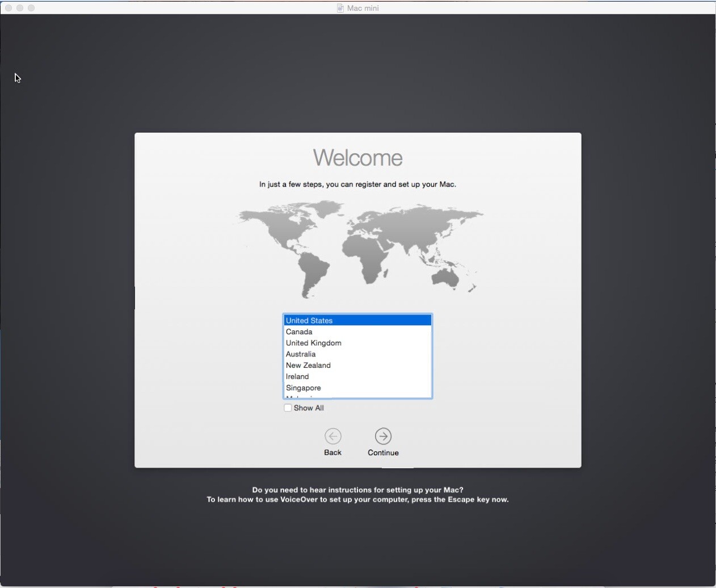Click the world map image

pyautogui.click(x=358, y=249)
